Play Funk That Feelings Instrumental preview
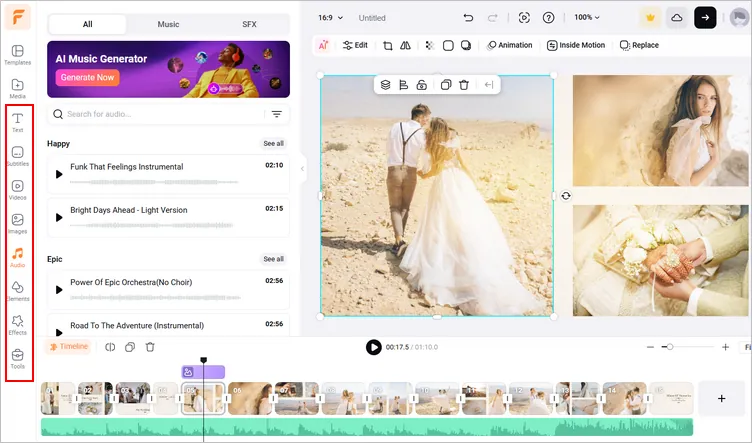The width and height of the screenshot is (752, 443). tap(59, 174)
